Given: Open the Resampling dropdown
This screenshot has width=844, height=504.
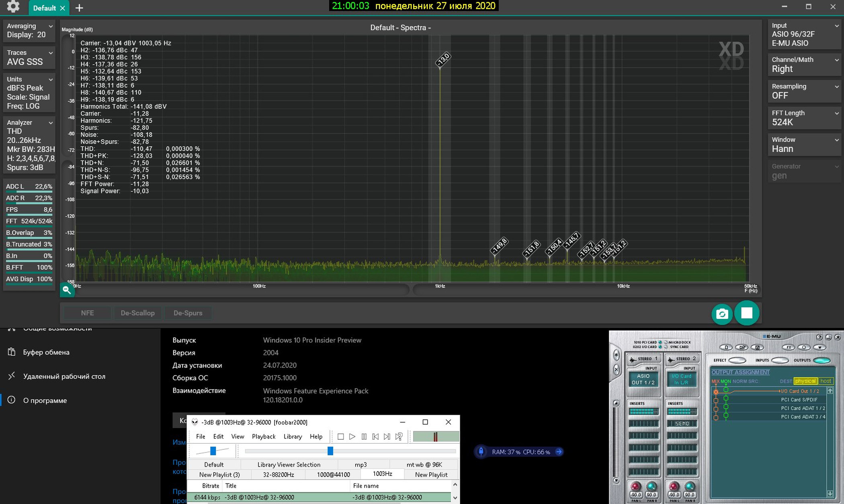Looking at the screenshot, I should click(x=805, y=91).
